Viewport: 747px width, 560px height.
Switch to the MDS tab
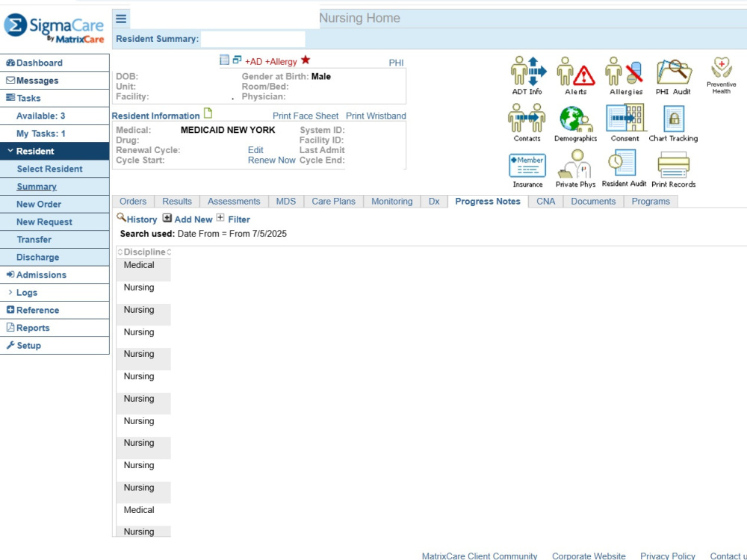(x=286, y=202)
